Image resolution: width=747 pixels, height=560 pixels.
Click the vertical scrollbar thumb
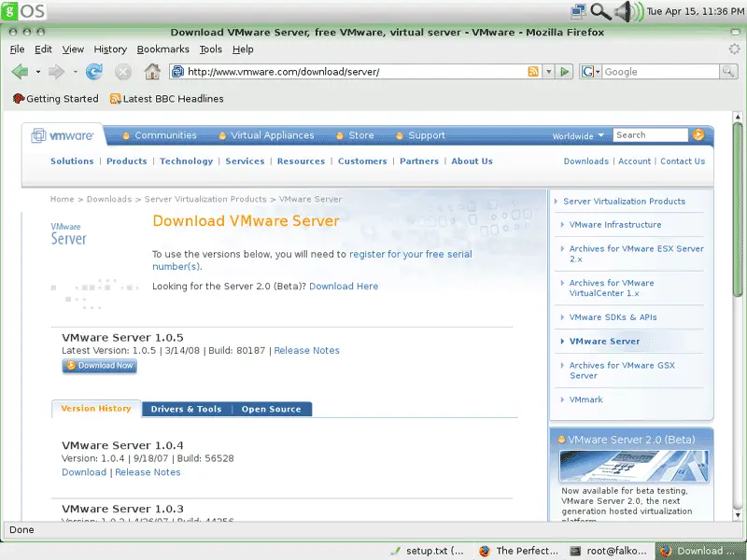click(738, 209)
